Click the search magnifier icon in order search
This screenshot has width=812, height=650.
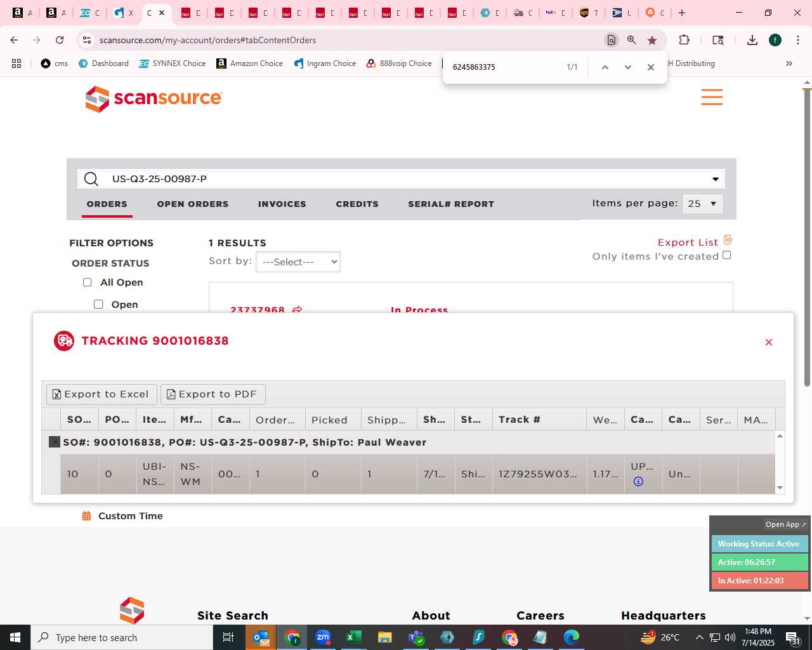tap(91, 179)
